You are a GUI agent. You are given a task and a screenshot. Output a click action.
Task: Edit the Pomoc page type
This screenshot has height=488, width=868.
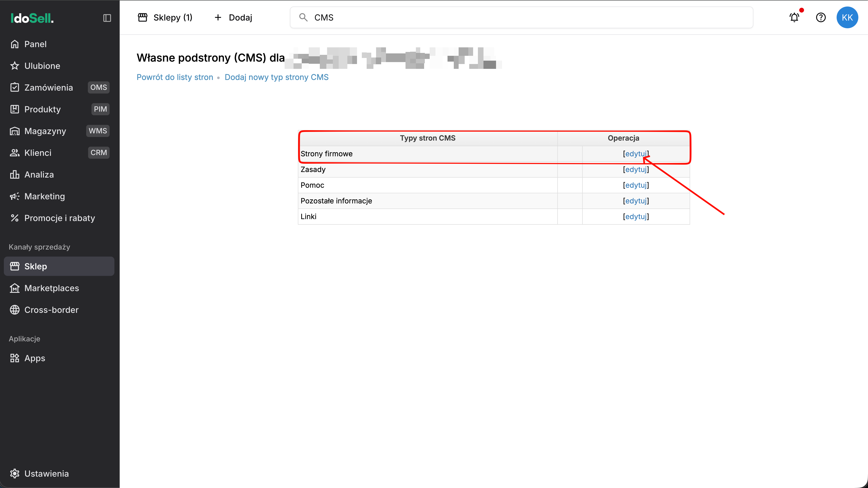click(x=636, y=185)
